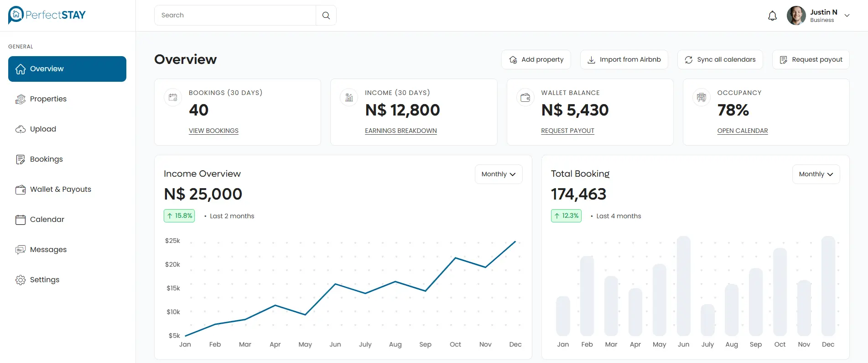Click the occupancy building card icon
The height and width of the screenshot is (363, 868).
(x=701, y=97)
